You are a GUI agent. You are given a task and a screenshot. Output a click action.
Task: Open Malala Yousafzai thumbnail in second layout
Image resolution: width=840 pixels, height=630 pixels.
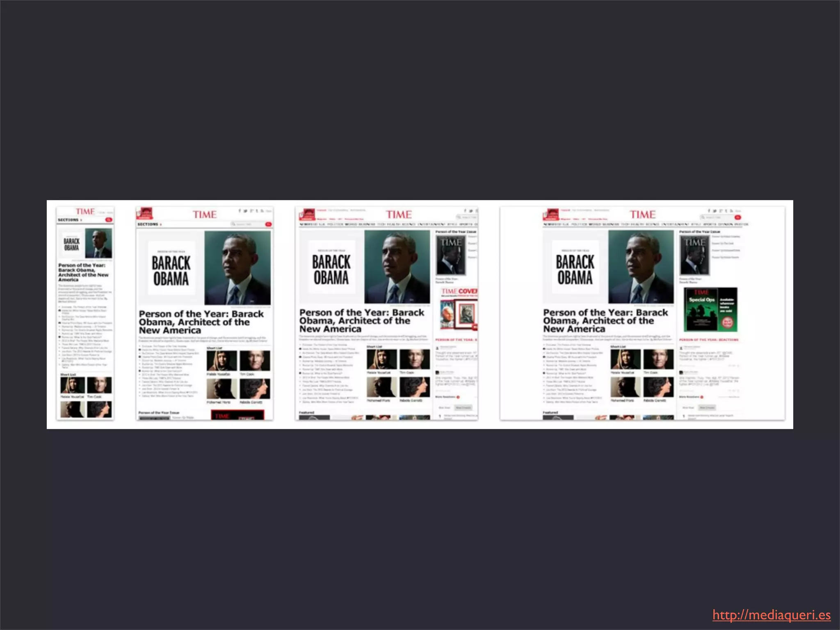[221, 361]
